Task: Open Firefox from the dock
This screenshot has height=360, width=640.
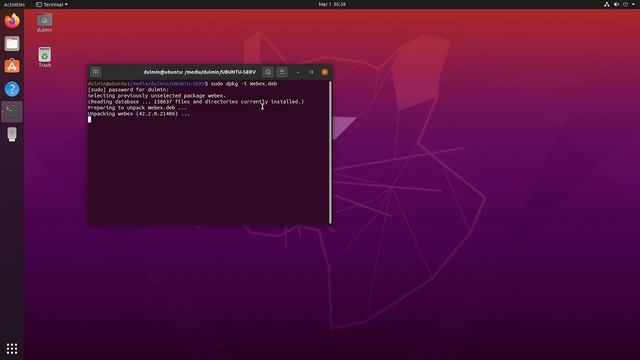Action: click(x=12, y=20)
